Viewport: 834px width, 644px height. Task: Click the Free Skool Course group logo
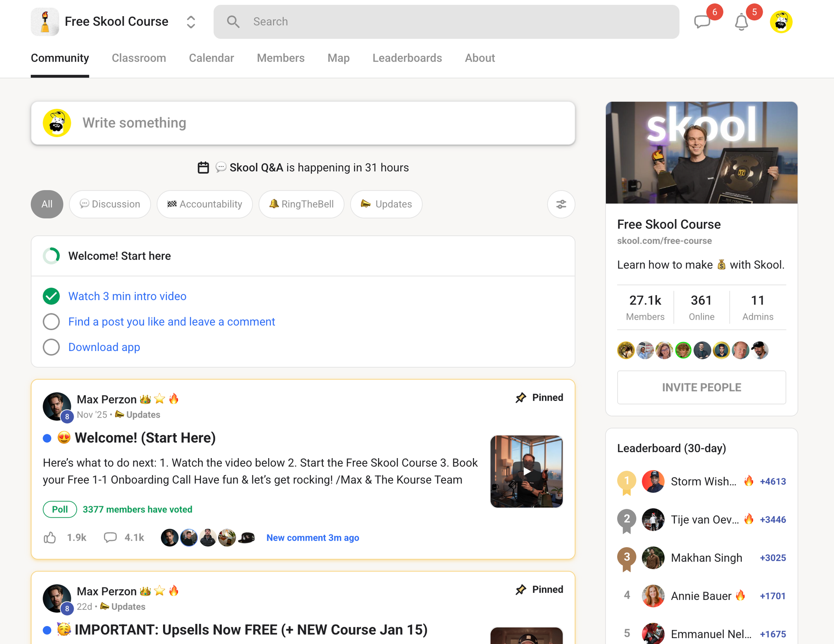(x=45, y=22)
